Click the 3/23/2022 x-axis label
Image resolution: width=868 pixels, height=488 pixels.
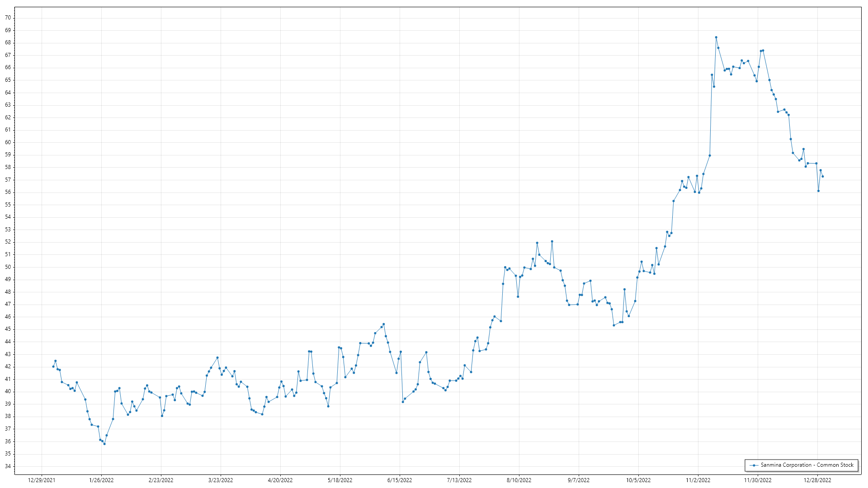point(221,480)
